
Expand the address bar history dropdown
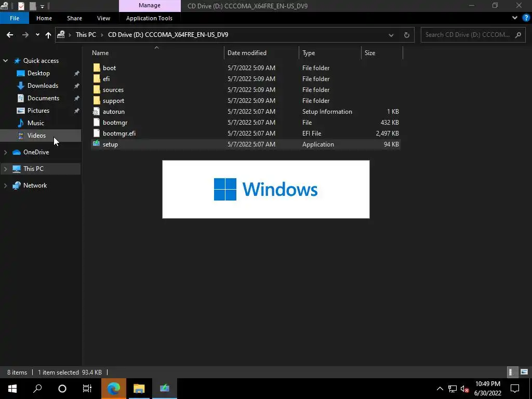coord(391,35)
